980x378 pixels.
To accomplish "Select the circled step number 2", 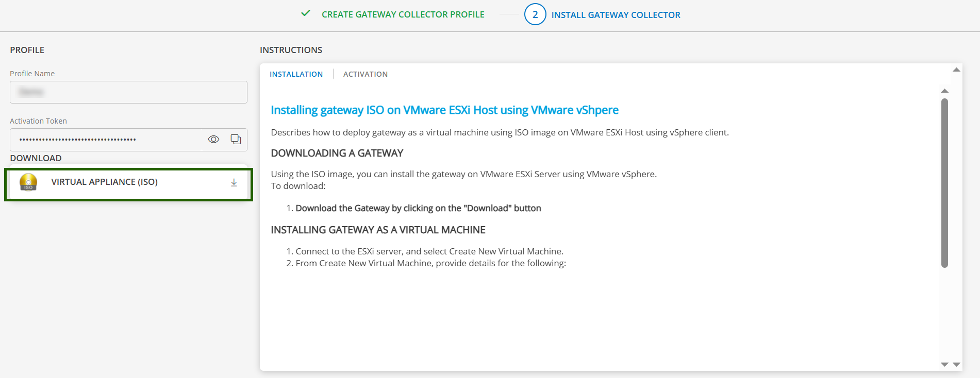I will [535, 14].
